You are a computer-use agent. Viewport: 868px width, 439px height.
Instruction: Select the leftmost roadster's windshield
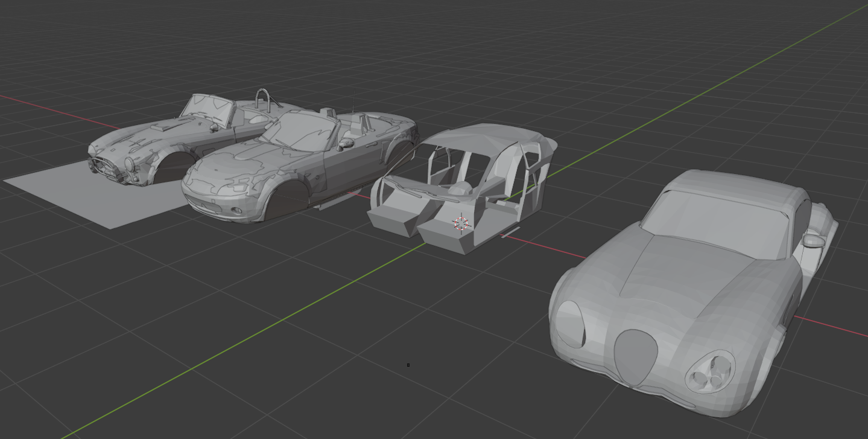pos(208,109)
